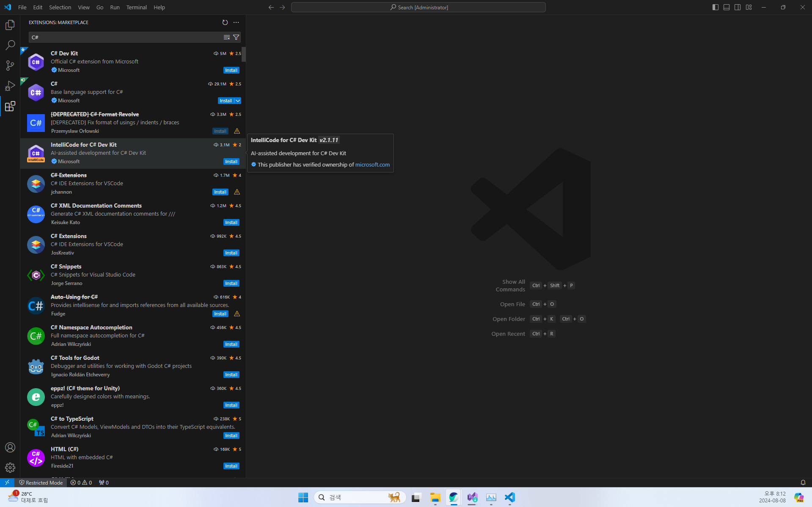Open the extension filter funnel menu
The width and height of the screenshot is (812, 507).
[236, 37]
